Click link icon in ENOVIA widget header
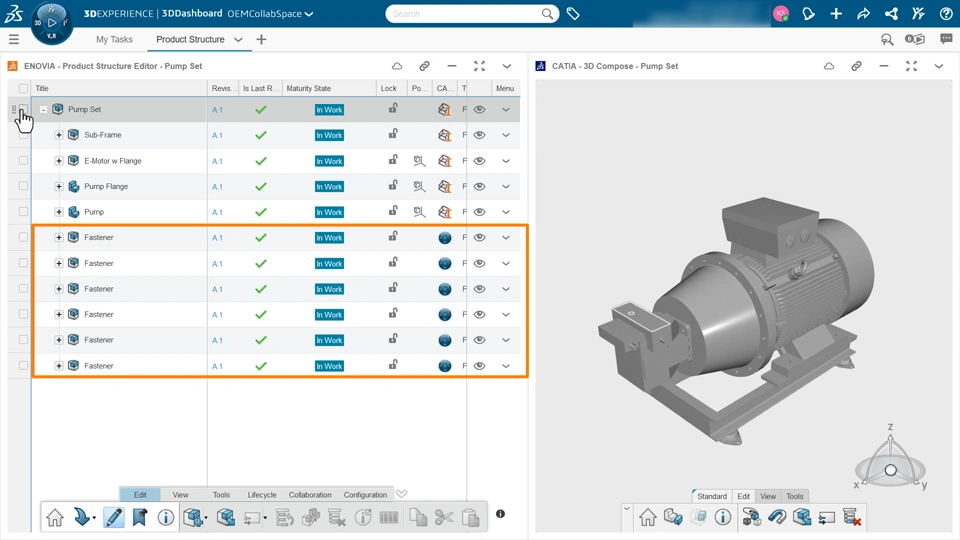The image size is (960, 540). 424,66
